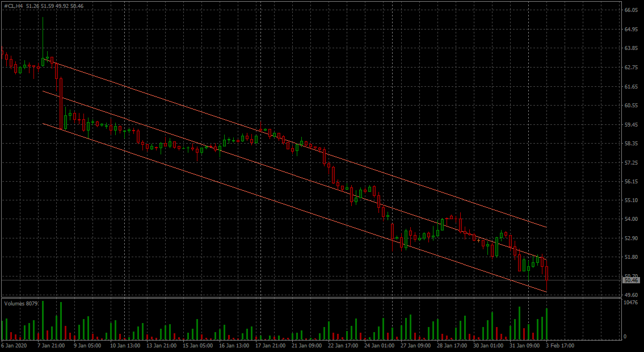Click the 3 Feb 17:00 time label

561,345
